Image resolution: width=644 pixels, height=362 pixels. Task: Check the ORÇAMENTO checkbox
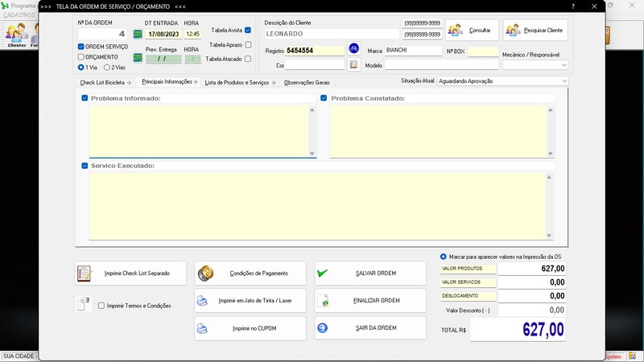(81, 57)
